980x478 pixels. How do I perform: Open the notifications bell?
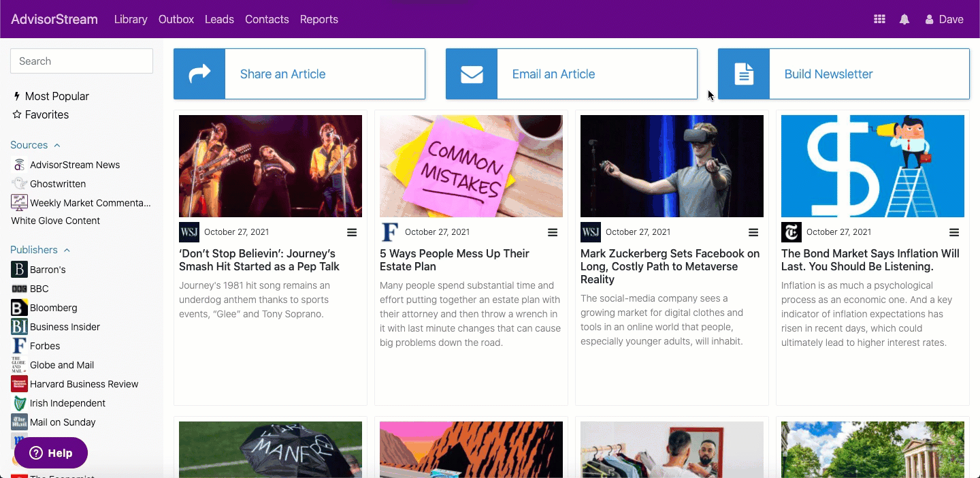coord(904,19)
